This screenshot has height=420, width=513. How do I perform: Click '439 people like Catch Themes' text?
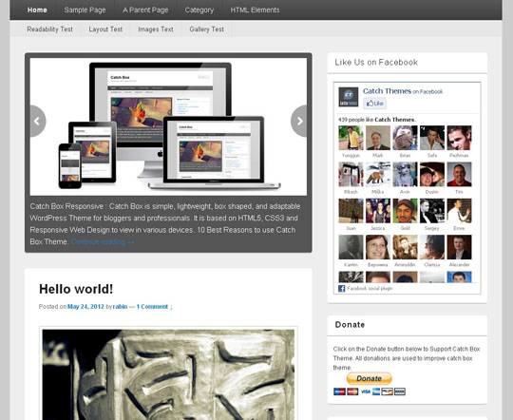(377, 120)
